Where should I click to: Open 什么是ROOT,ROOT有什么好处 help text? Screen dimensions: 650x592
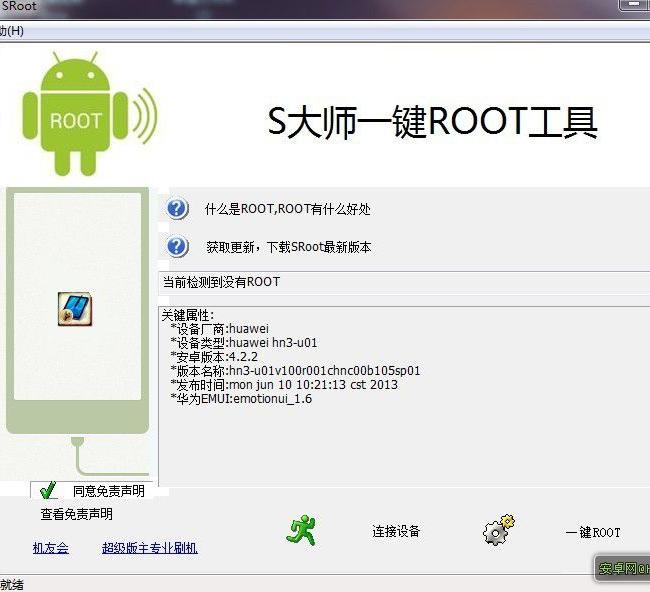[x=287, y=209]
